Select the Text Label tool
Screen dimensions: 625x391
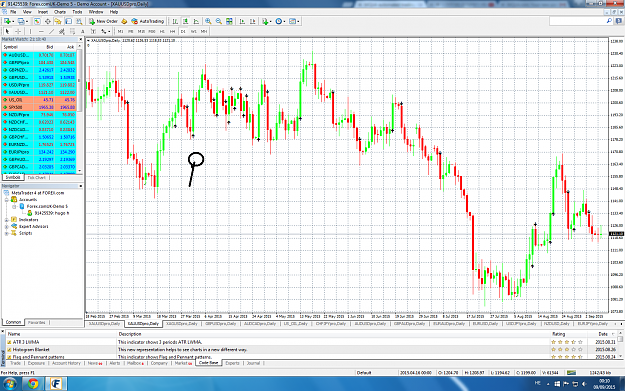93,31
